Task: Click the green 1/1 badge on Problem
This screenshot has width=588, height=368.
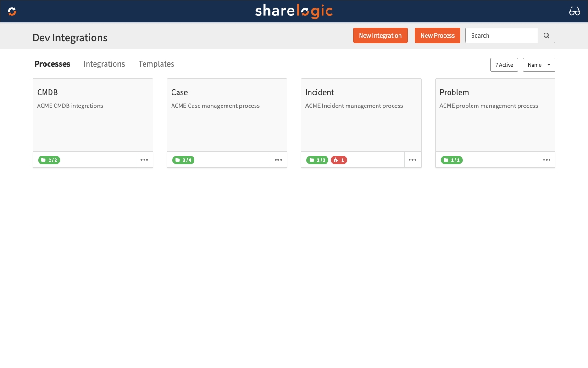Action: coord(452,160)
